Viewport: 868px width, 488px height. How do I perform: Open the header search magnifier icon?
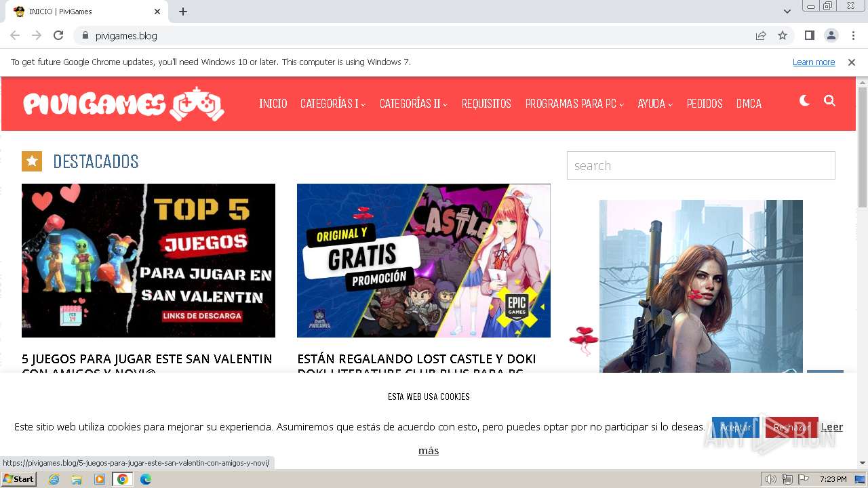829,101
